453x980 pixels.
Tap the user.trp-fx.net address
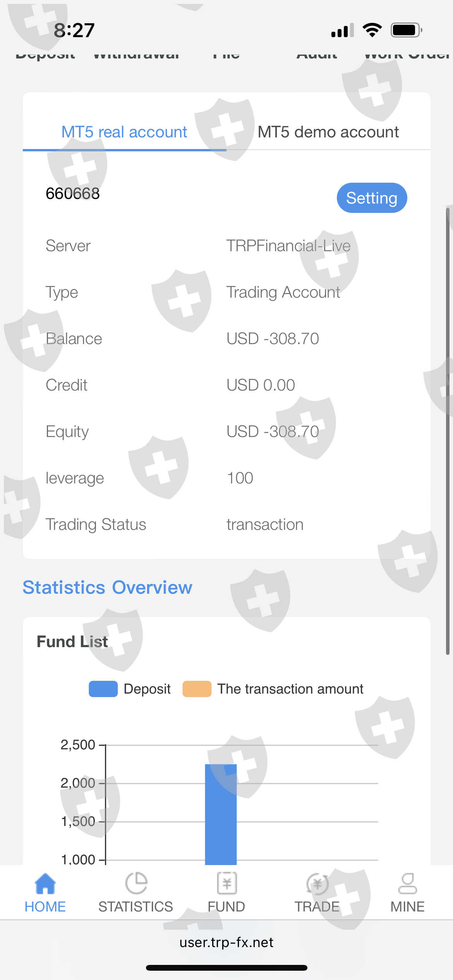tap(226, 942)
